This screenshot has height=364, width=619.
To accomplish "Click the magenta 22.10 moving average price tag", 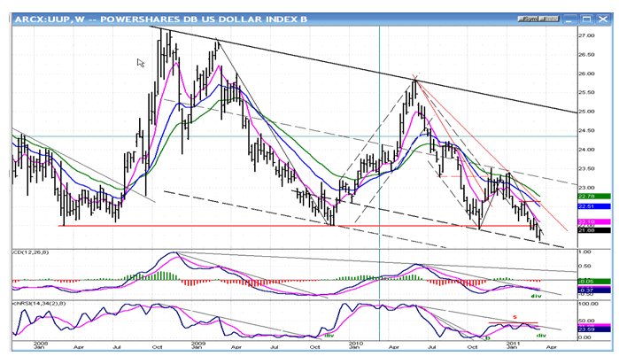I will point(593,222).
